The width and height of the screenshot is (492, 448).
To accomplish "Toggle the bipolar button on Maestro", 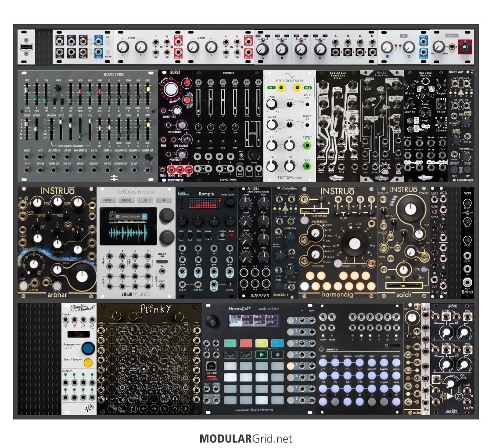I will [384, 376].
